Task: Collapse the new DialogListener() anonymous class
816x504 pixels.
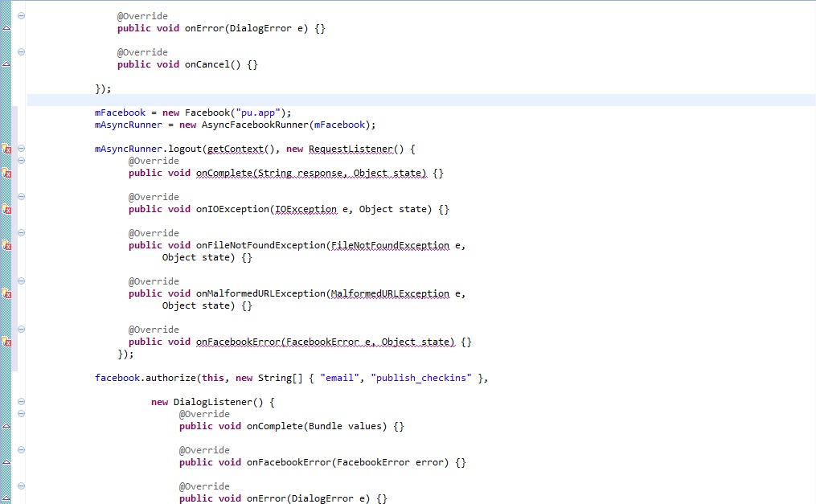Action: point(21,402)
